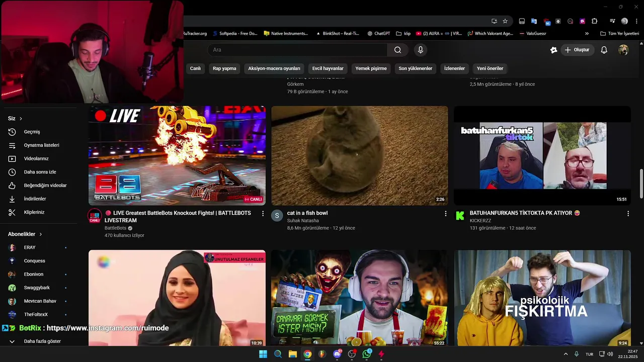Image resolution: width=644 pixels, height=362 pixels.
Task: Select the İzlenenler filter chip
Action: 454,68
